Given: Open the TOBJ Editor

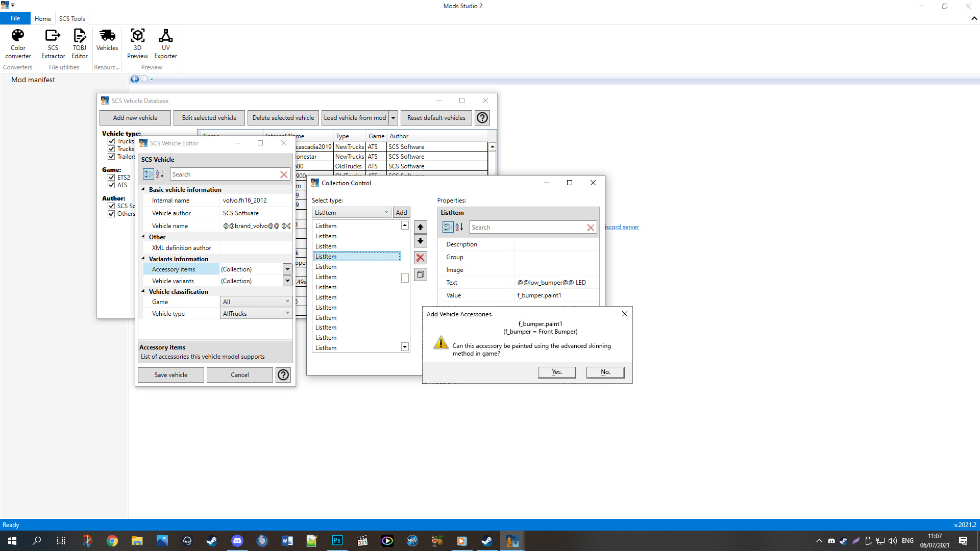Looking at the screenshot, I should tap(80, 43).
